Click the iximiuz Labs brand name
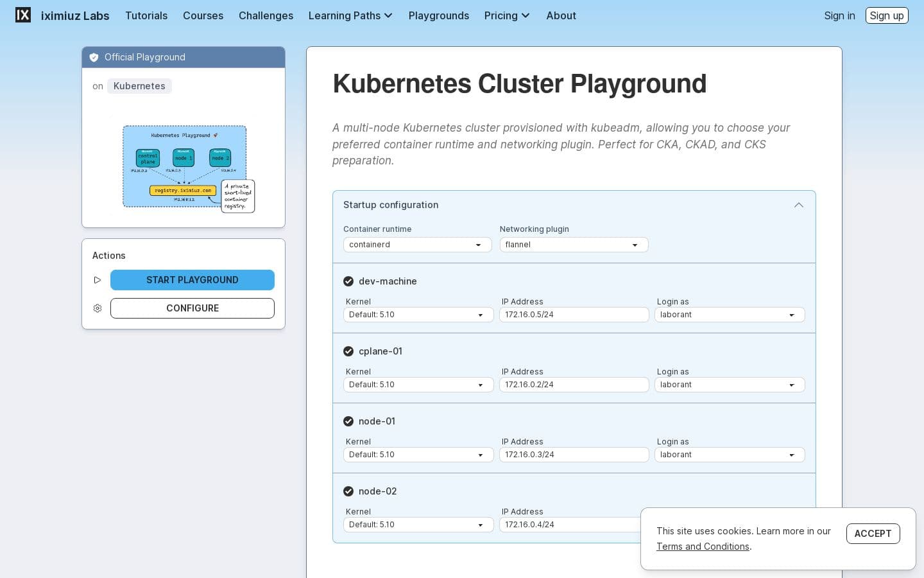This screenshot has width=924, height=578. pos(75,15)
